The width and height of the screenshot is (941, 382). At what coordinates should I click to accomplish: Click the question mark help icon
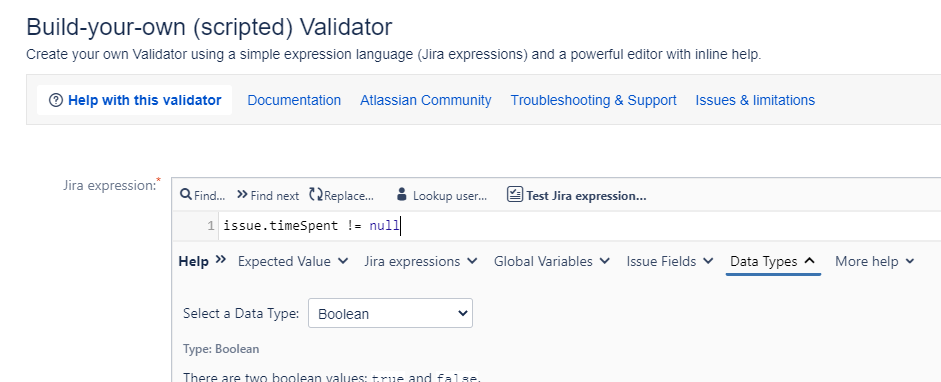56,100
